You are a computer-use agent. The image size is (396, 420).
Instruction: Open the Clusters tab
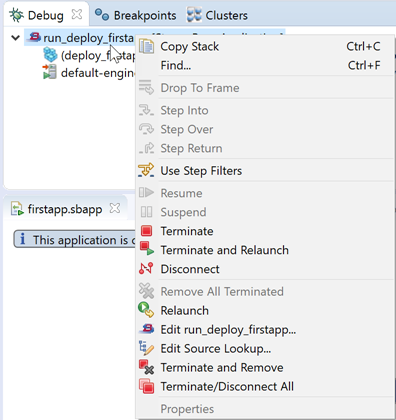click(217, 15)
